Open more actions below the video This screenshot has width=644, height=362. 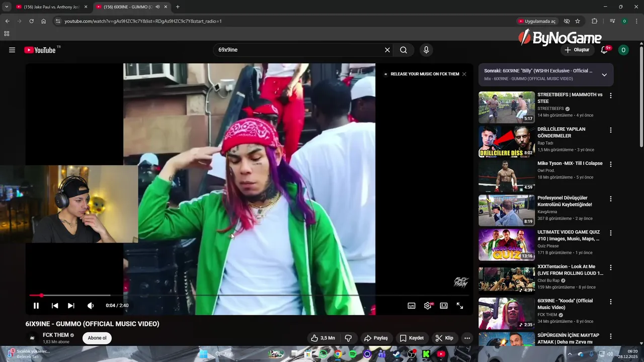(x=467, y=338)
